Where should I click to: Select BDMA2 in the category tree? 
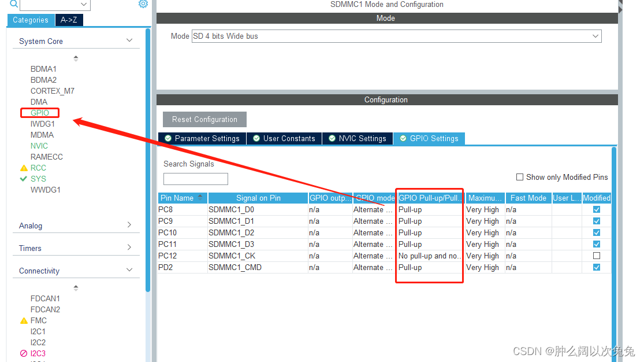click(43, 80)
